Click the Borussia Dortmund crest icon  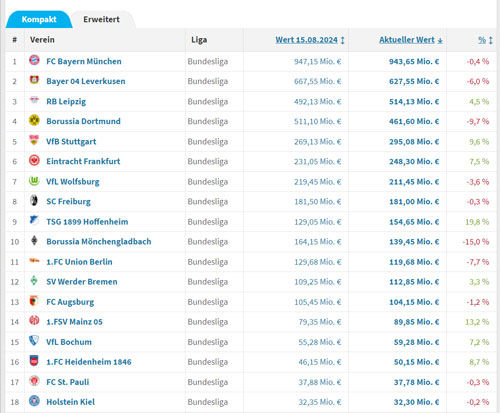click(x=34, y=120)
